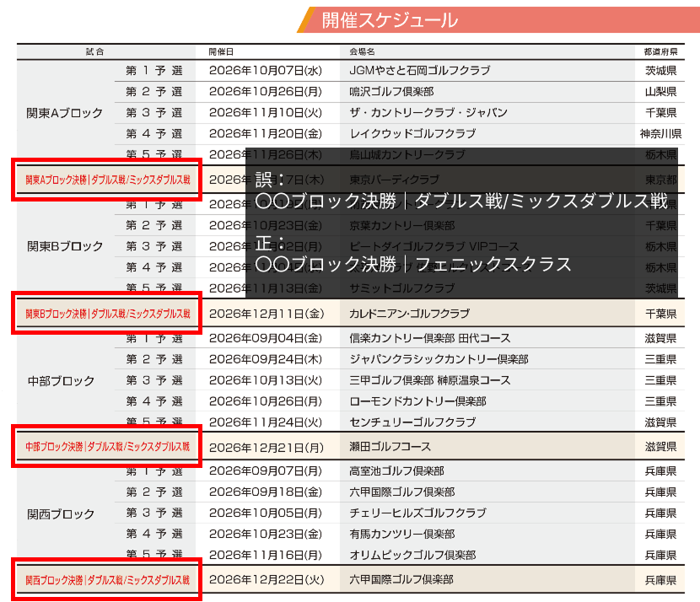Click 茨城県 in the JGMやさと石岡 row
This screenshot has width=700, height=602.
coord(660,71)
